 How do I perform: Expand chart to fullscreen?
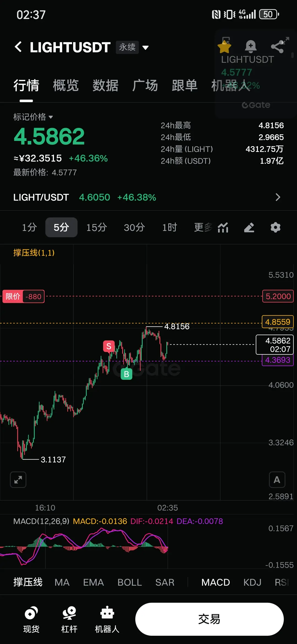[18, 480]
